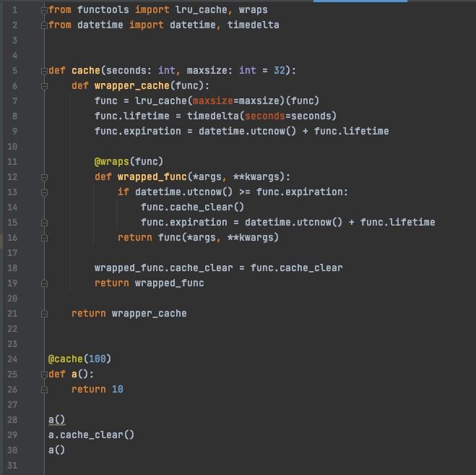Collapse the def cache function at line 5
Image resolution: width=476 pixels, height=475 pixels.
(44, 71)
